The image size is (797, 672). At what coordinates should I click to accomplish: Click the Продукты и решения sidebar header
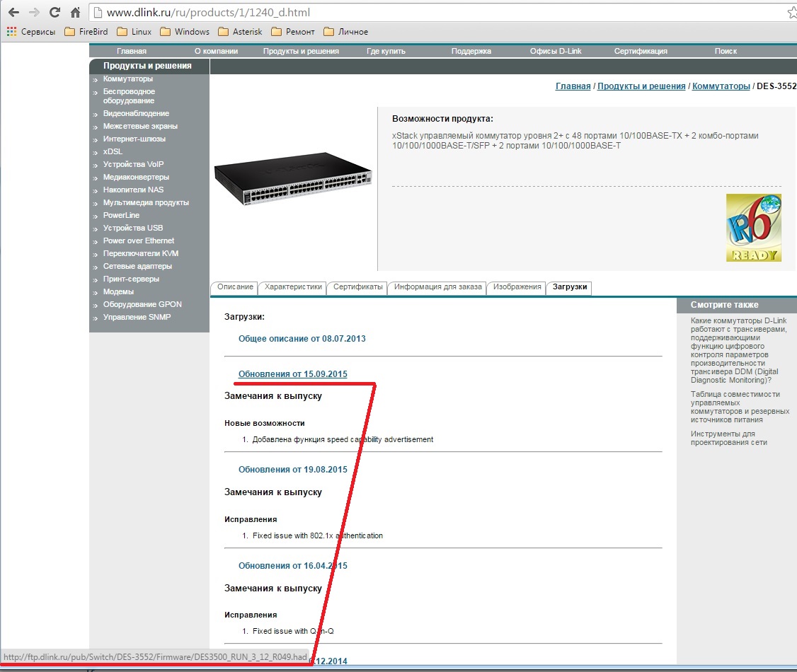[x=147, y=66]
